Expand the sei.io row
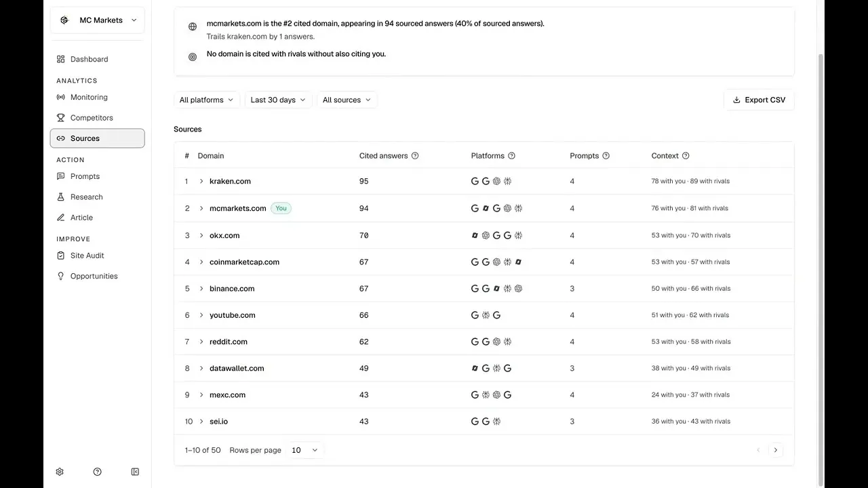Image resolution: width=868 pixels, height=488 pixels. (x=201, y=422)
